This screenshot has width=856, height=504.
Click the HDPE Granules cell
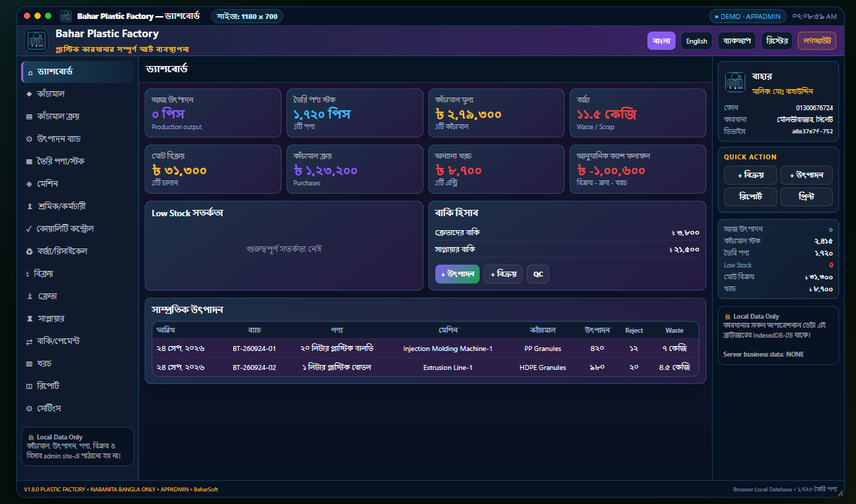coord(543,367)
